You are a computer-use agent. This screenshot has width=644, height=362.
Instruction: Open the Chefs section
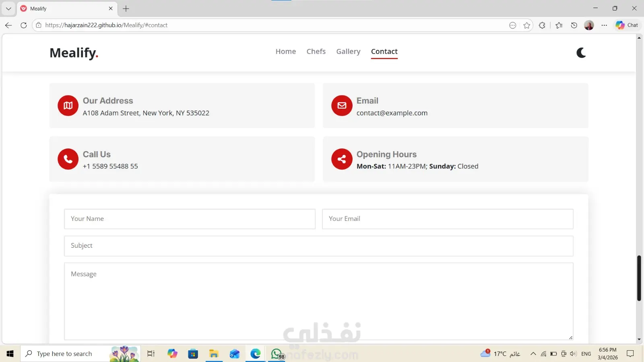(x=316, y=51)
